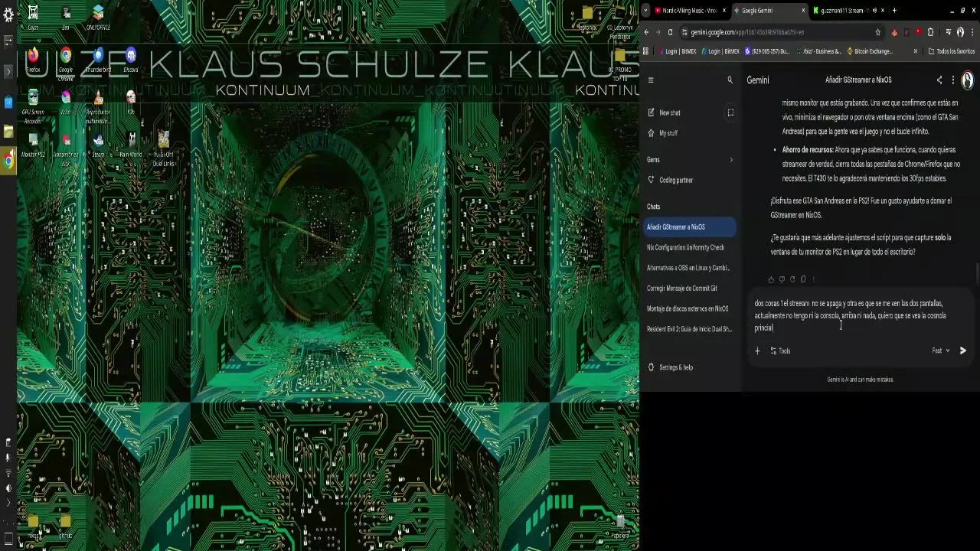The width and height of the screenshot is (980, 551).
Task: Click the Chrome icon in the left taskbar
Action: coord(8,161)
